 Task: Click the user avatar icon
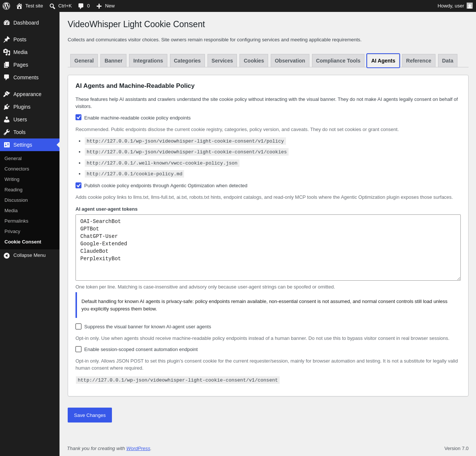point(470,6)
